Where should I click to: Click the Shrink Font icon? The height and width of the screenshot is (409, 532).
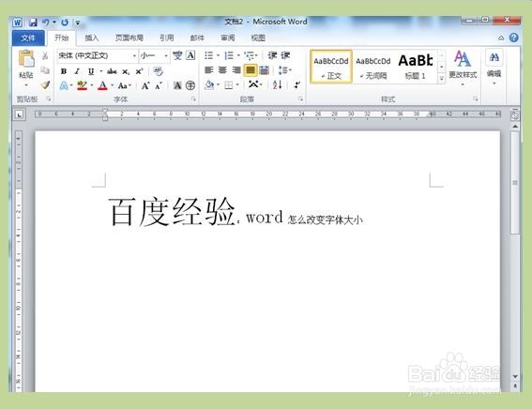click(x=159, y=85)
